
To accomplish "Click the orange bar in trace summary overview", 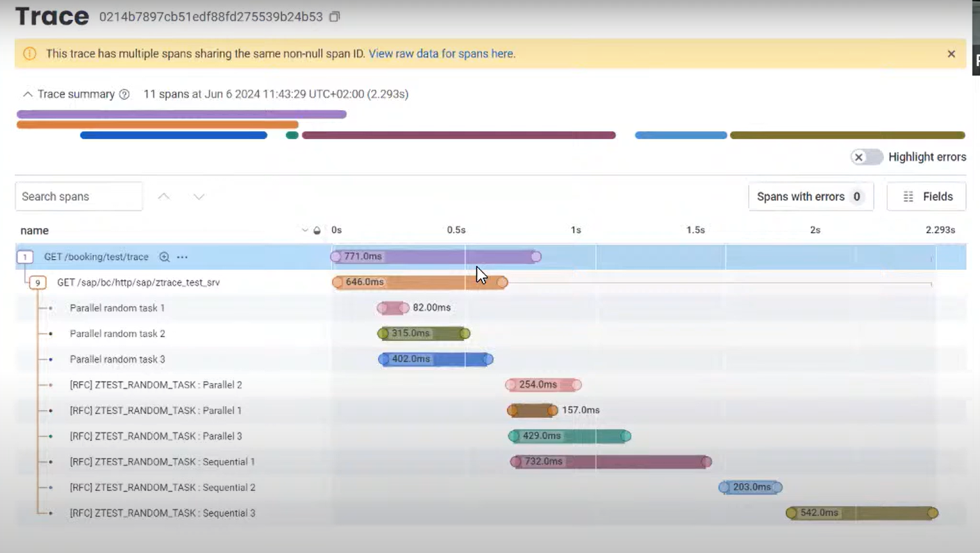I will point(158,125).
